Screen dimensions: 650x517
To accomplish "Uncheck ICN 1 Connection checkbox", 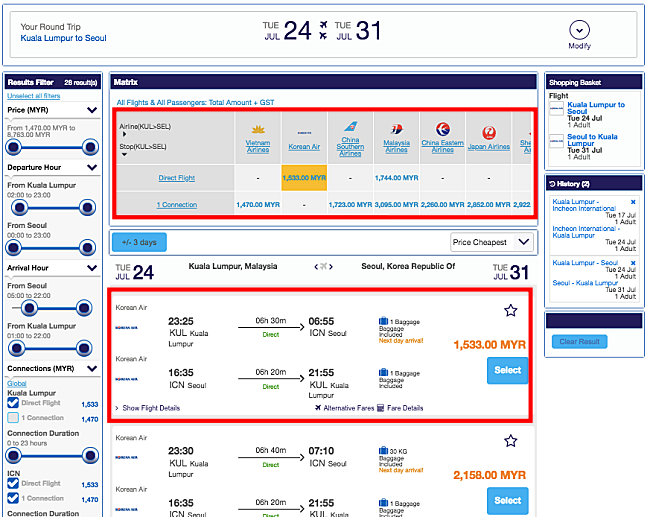I will (13, 498).
